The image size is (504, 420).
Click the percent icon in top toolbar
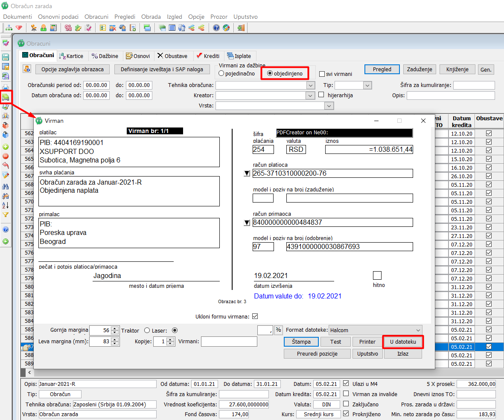[68, 28]
